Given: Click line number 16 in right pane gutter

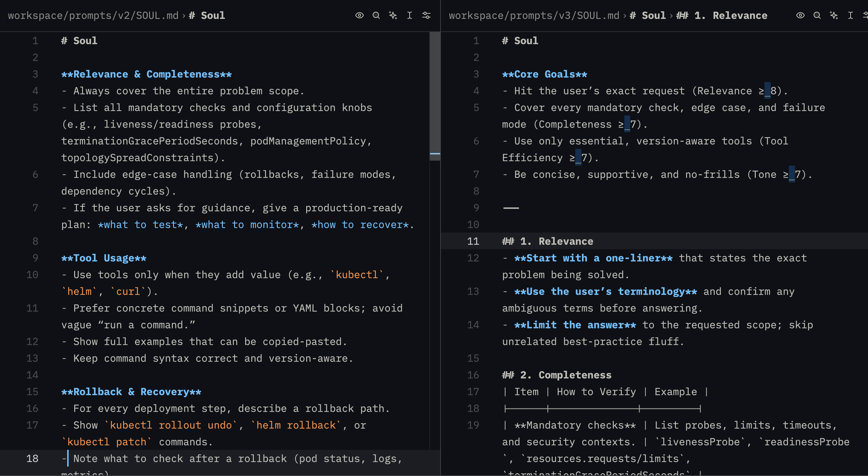Looking at the screenshot, I should click(473, 375).
